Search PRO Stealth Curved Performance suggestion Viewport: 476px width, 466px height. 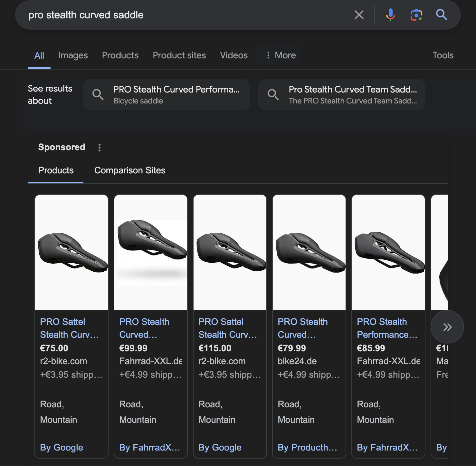pyautogui.click(x=167, y=95)
